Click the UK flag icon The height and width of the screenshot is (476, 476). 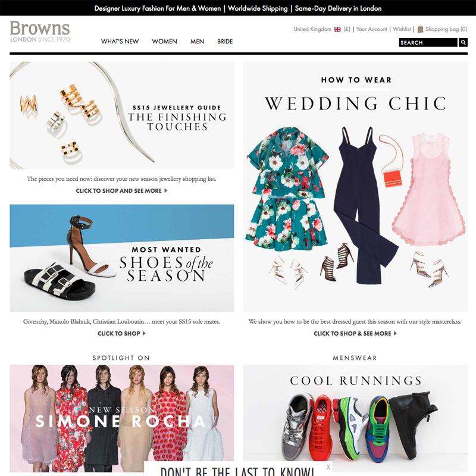click(x=337, y=29)
